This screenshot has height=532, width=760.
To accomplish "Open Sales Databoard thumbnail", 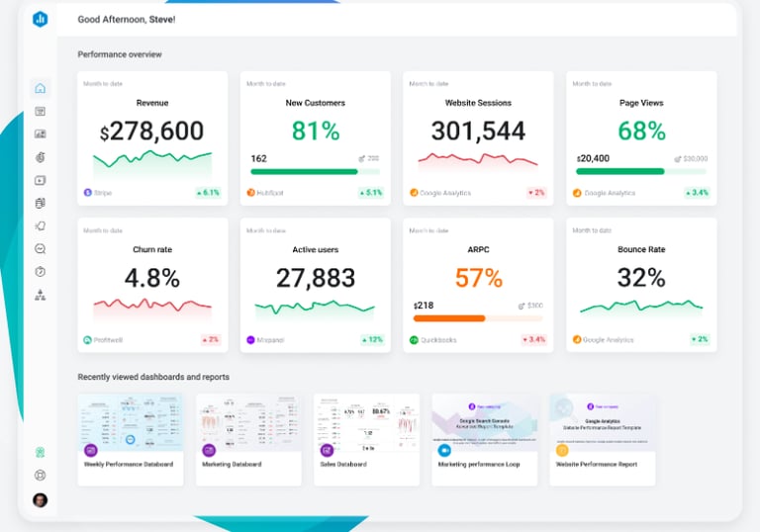I will point(366,422).
